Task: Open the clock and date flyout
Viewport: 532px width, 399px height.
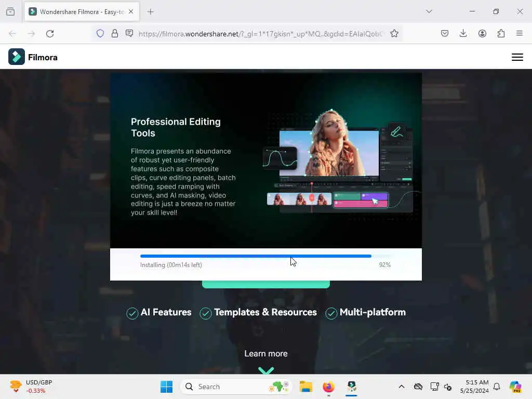Action: click(x=474, y=387)
